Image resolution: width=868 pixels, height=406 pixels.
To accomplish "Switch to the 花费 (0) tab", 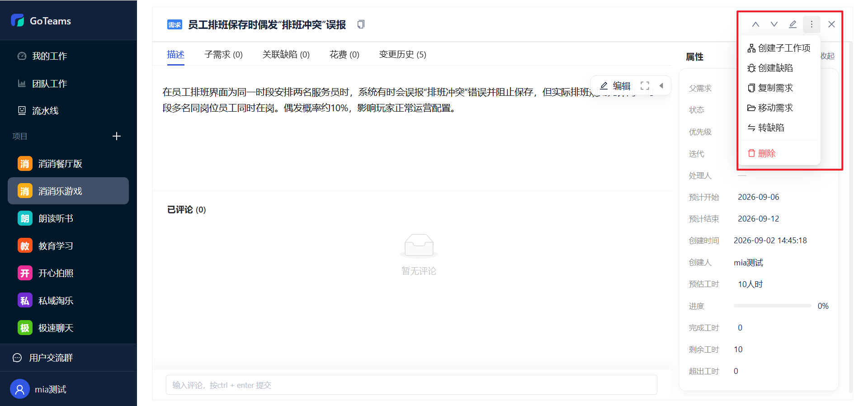I will [x=344, y=55].
